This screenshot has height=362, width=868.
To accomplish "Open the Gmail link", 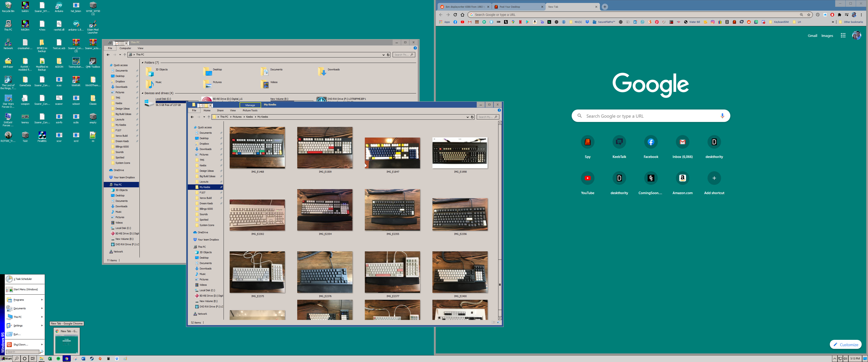I will pos(812,36).
